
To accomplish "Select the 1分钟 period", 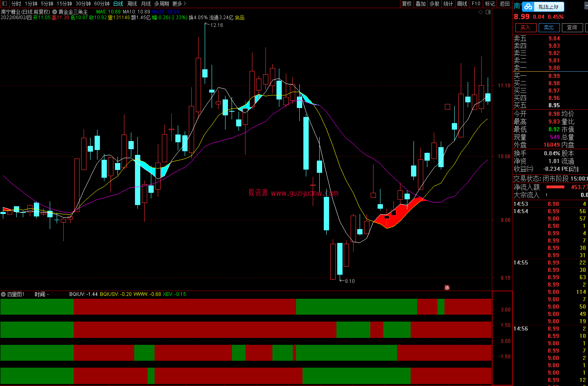I will click(x=31, y=4).
